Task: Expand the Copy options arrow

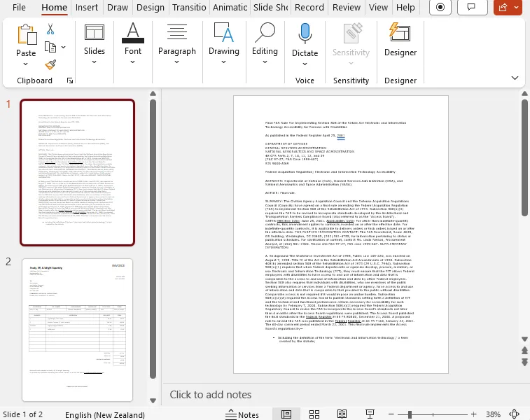Action: coord(63,47)
